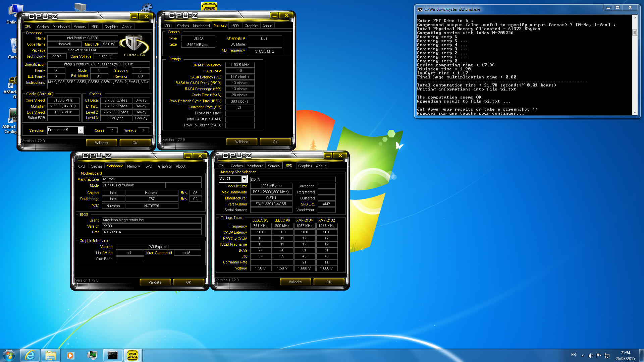Click the Core Voltage 1.091 V value
This screenshot has height=362, width=644.
click(105, 56)
